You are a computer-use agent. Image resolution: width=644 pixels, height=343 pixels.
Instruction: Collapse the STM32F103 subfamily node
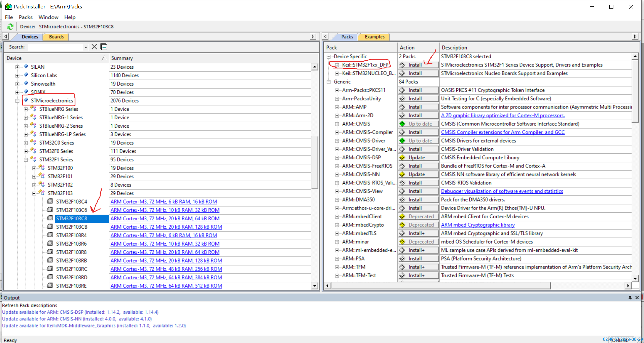click(34, 193)
